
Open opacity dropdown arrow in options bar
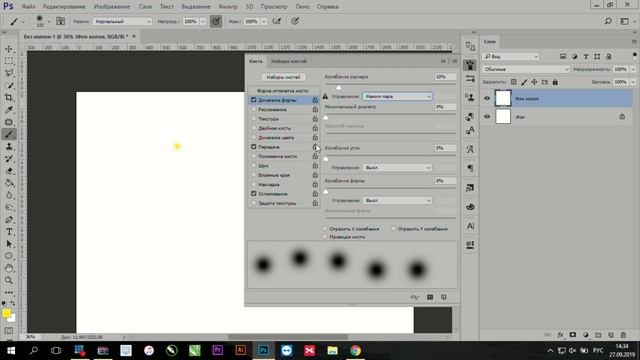(x=203, y=21)
